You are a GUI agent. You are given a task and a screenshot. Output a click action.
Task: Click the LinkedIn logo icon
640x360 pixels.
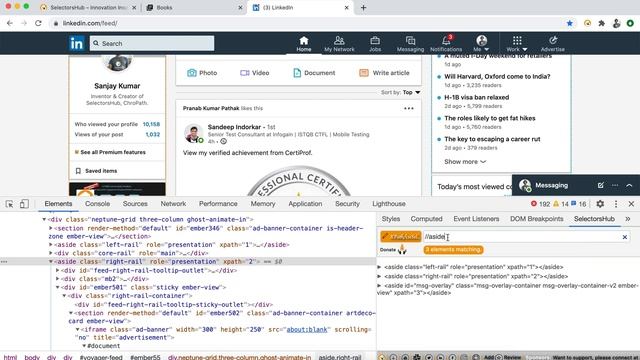[76, 43]
